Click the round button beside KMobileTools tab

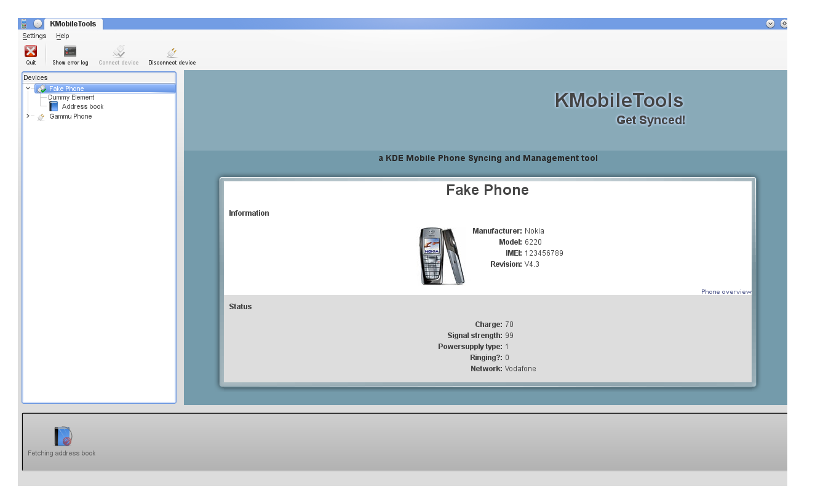38,24
